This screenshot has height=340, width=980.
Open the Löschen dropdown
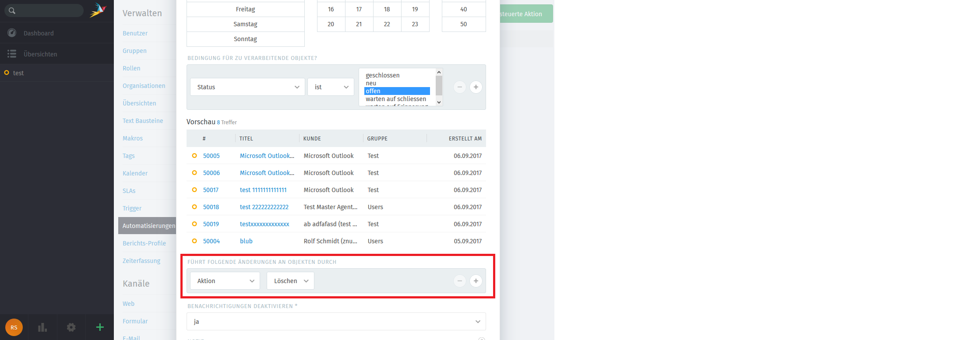(x=291, y=281)
